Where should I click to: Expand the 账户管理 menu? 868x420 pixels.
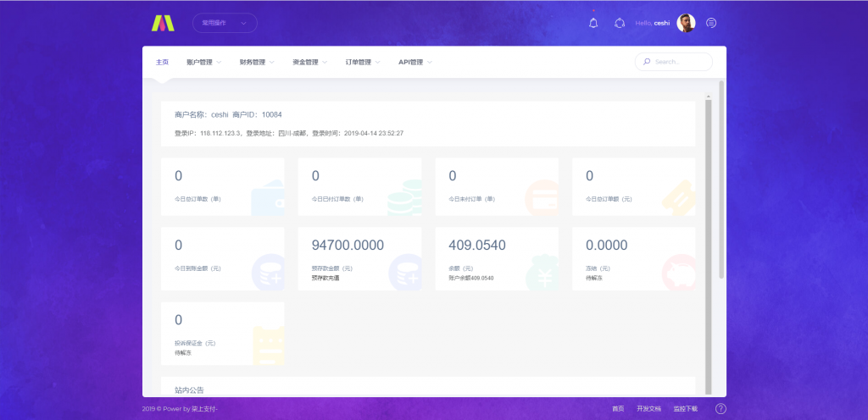pyautogui.click(x=203, y=62)
